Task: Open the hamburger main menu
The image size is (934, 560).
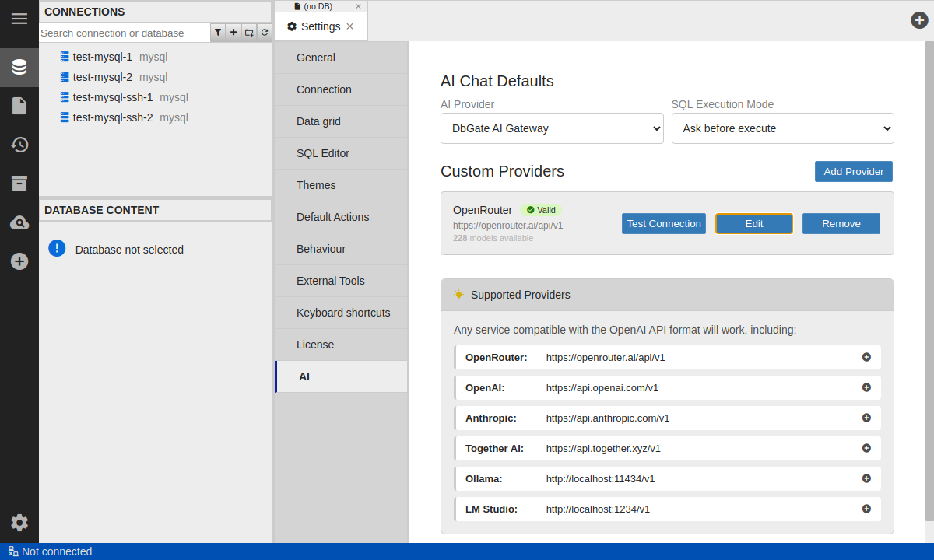Action: [19, 19]
